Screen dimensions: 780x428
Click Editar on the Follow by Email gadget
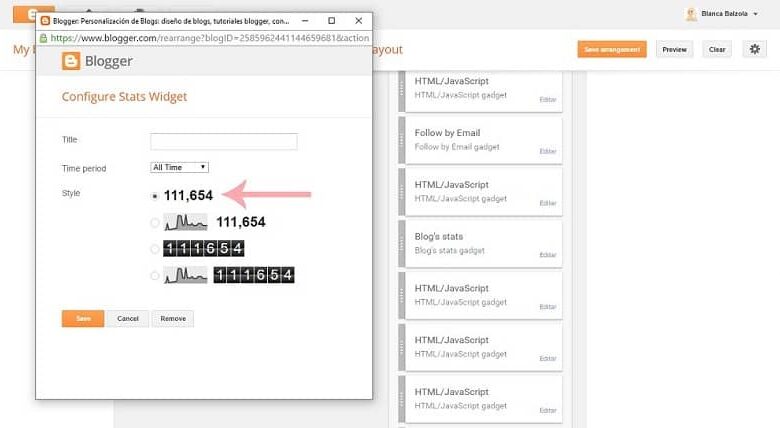pyautogui.click(x=548, y=151)
